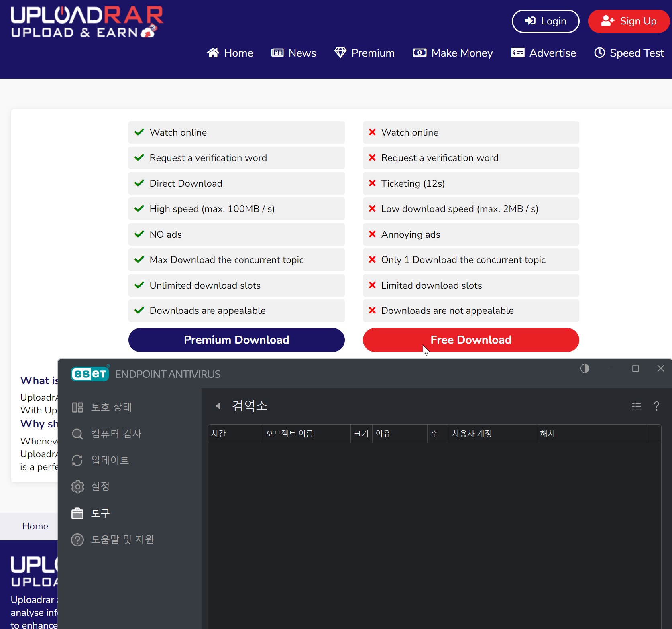Open the Make Money menu item
Screen dimensions: 672x629
[453, 53]
